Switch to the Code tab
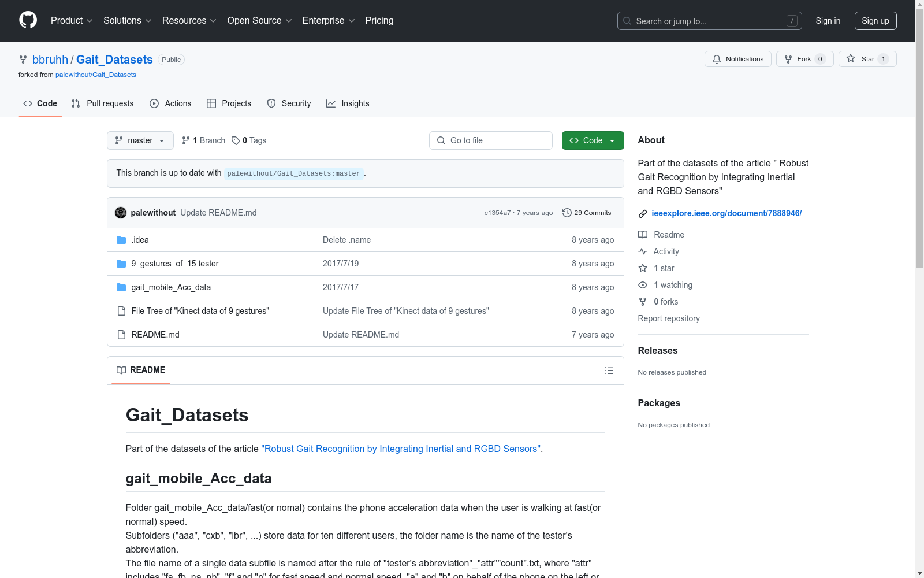 (40, 103)
